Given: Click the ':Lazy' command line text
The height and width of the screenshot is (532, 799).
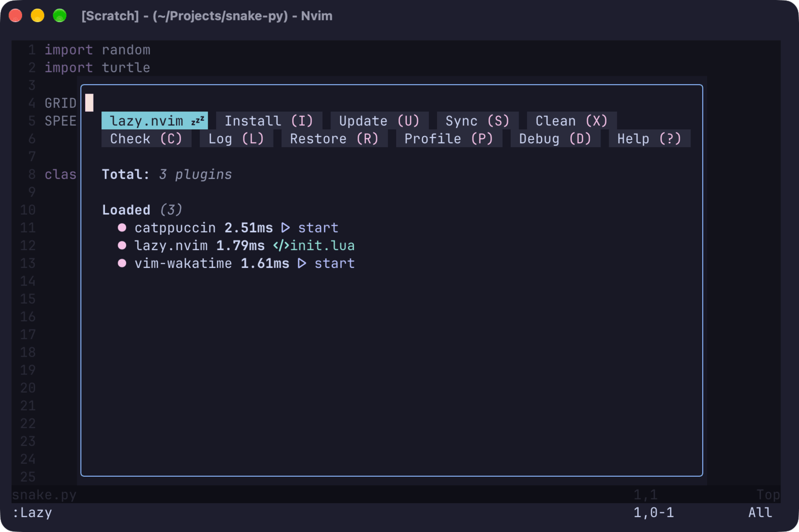Looking at the screenshot, I should coord(32,513).
